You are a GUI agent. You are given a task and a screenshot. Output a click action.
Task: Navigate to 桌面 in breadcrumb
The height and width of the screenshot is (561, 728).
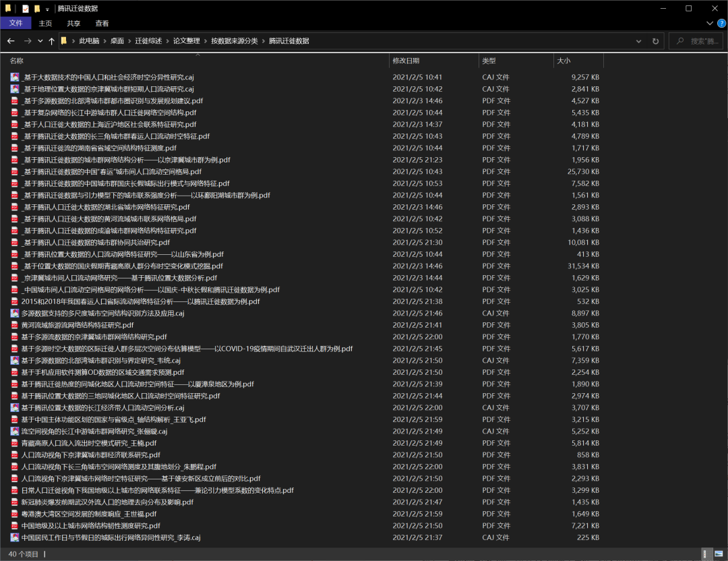coord(117,41)
